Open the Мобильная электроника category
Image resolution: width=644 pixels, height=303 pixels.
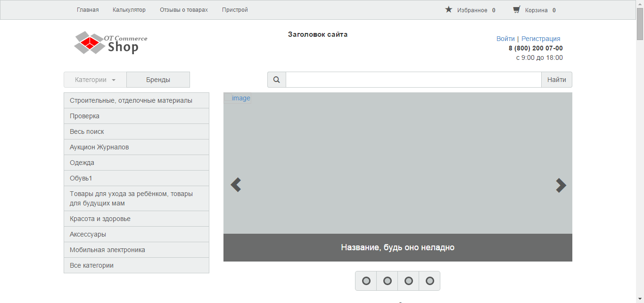136,250
